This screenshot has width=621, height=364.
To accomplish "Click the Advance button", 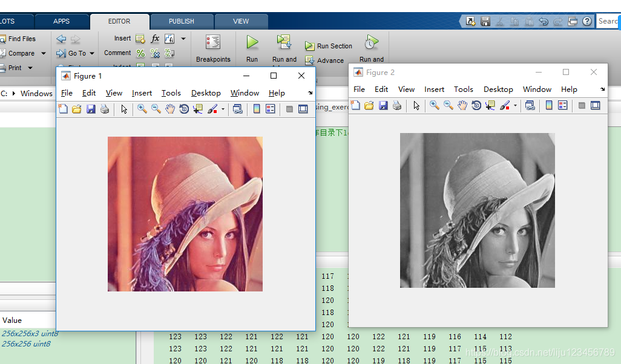I will click(325, 60).
